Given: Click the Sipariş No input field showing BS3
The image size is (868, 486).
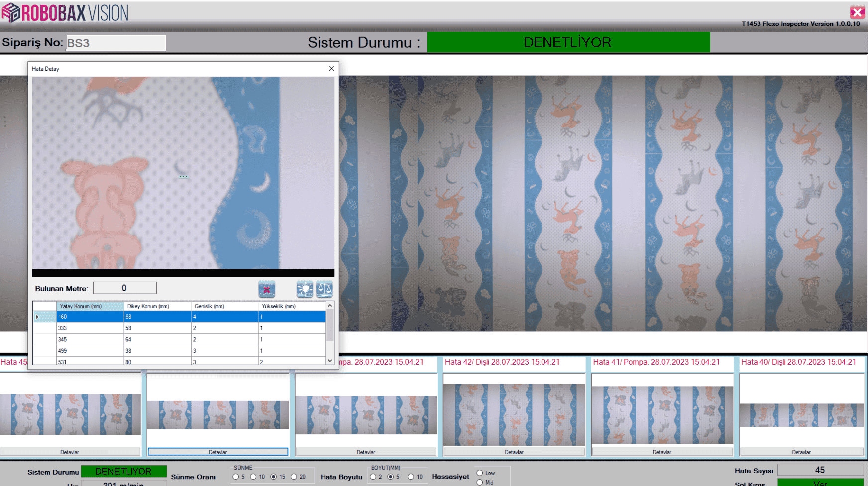Looking at the screenshot, I should click(x=116, y=43).
